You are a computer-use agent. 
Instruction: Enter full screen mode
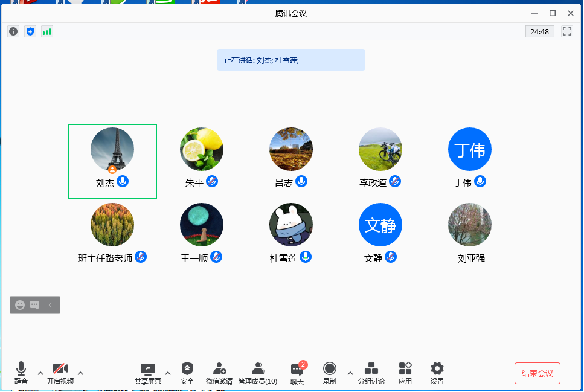coord(566,31)
